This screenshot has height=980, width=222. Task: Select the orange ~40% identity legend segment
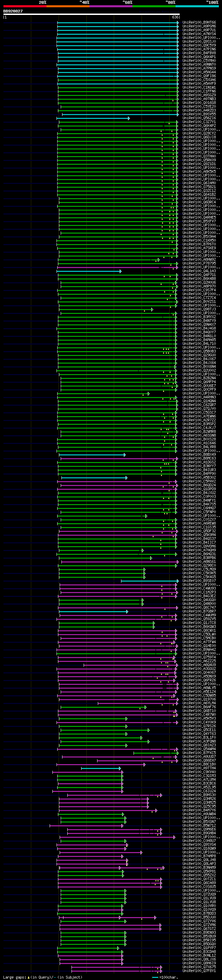point(68,6)
